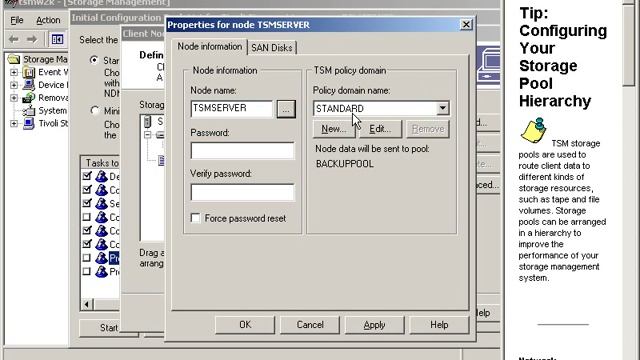Click the last task wizard icon
The width and height of the screenshot is (640, 360).
[101, 271]
